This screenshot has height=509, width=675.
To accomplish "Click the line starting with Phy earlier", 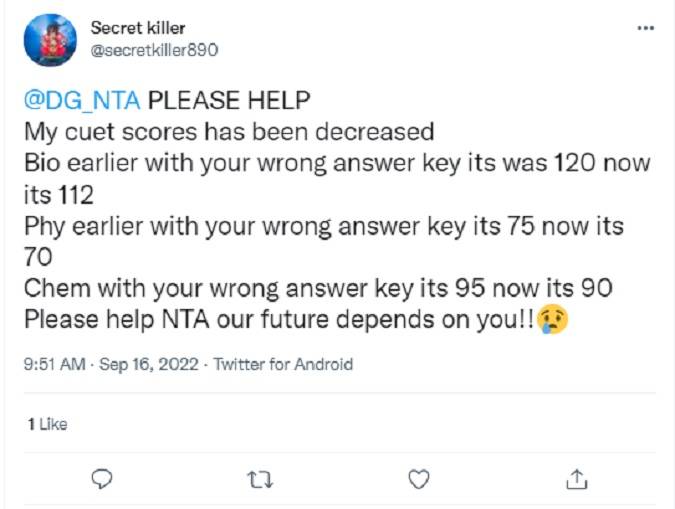I will pyautogui.click(x=323, y=225).
